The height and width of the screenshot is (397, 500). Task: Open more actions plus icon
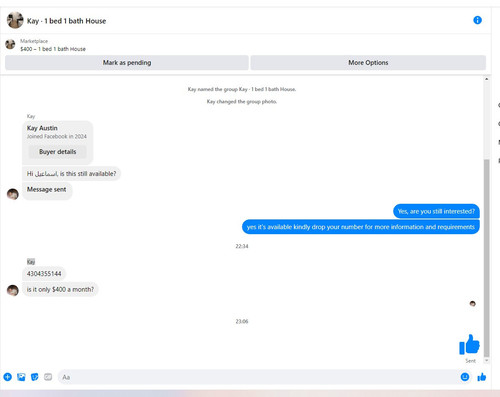(8, 377)
